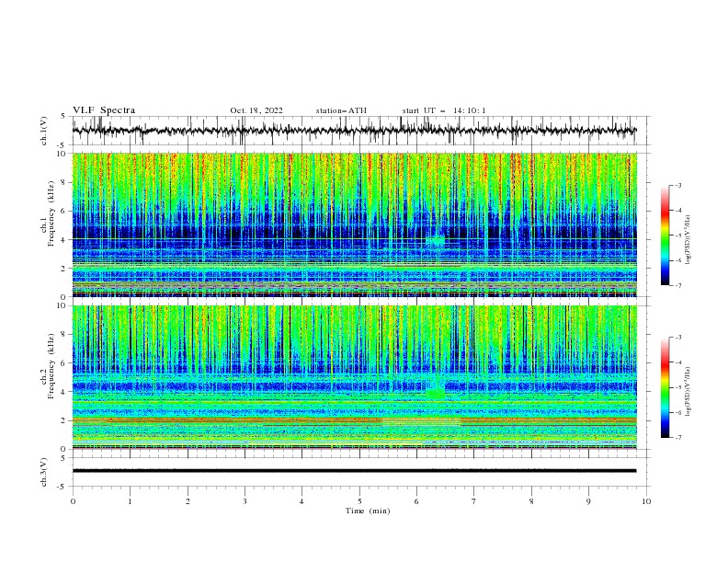This screenshot has width=728, height=563.
Task: Click the "ch.1(V)" waveform axis label
Action: [x=44, y=131]
